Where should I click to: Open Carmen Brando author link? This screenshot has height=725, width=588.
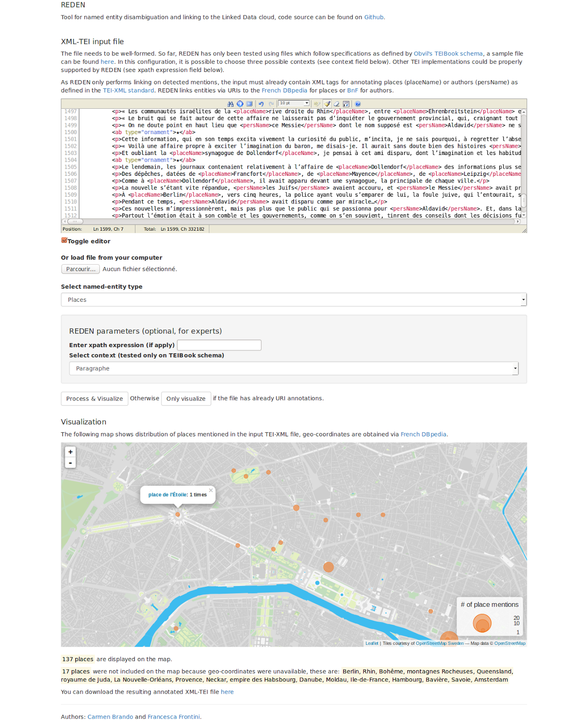110,717
